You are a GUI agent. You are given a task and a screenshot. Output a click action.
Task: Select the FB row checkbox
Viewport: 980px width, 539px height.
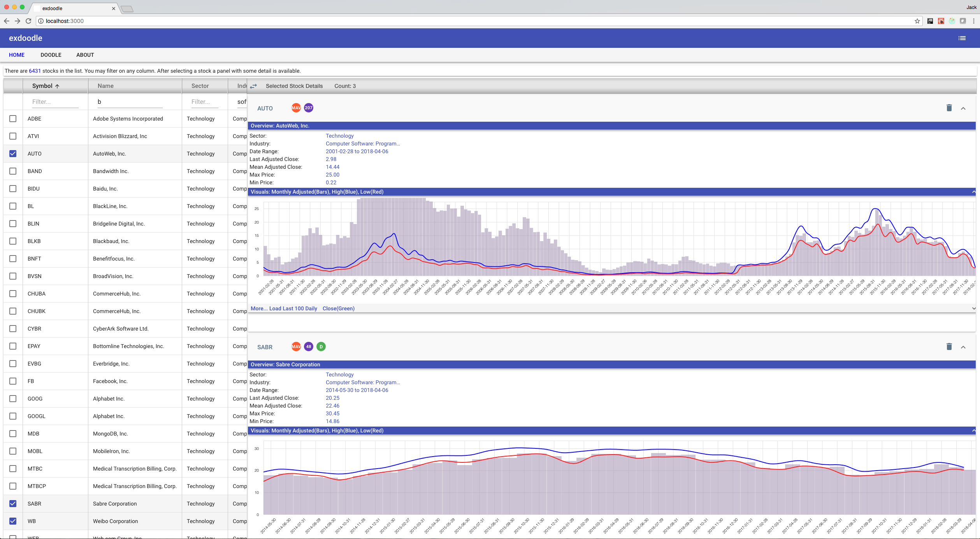13,381
